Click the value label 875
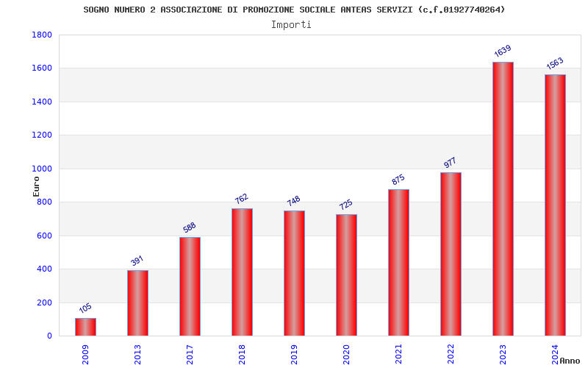 pos(398,180)
